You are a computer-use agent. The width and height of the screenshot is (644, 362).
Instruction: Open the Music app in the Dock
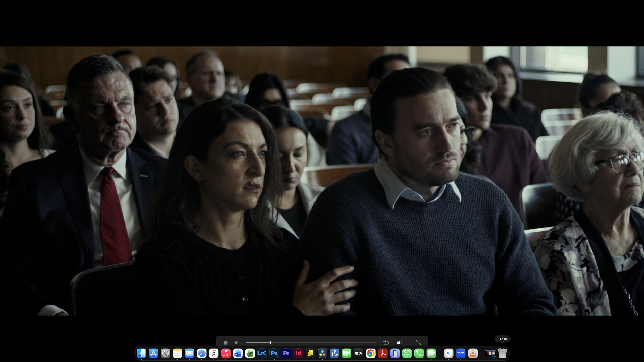tap(226, 353)
